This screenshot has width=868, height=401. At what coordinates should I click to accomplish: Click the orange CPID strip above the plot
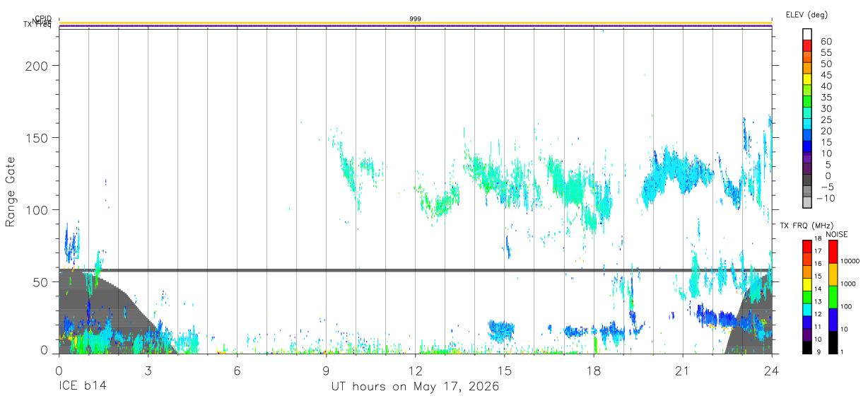[416, 23]
